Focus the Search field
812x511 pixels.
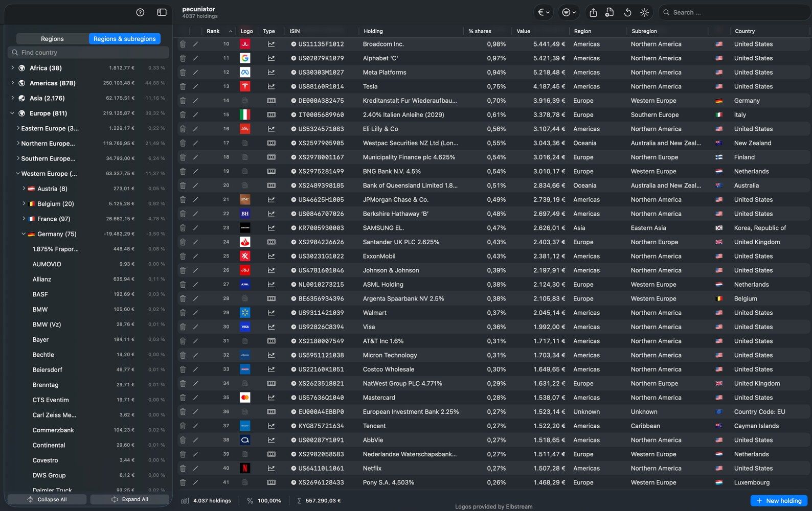click(734, 12)
